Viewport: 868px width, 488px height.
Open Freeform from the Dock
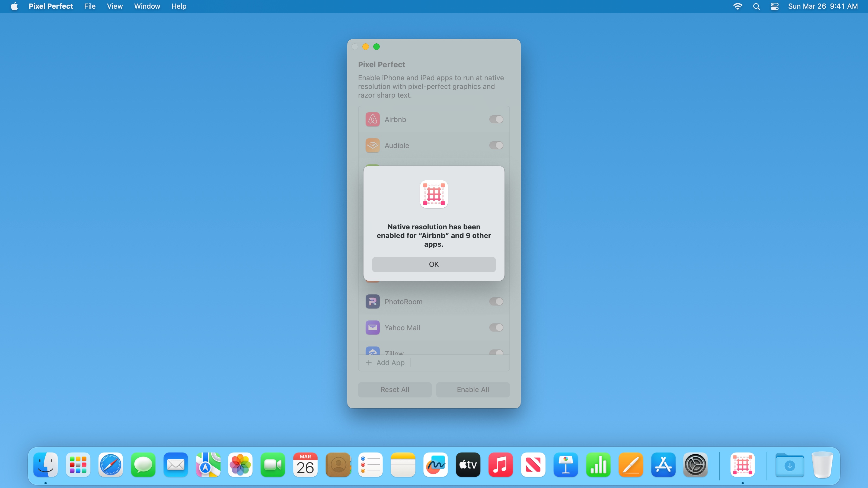(435, 465)
